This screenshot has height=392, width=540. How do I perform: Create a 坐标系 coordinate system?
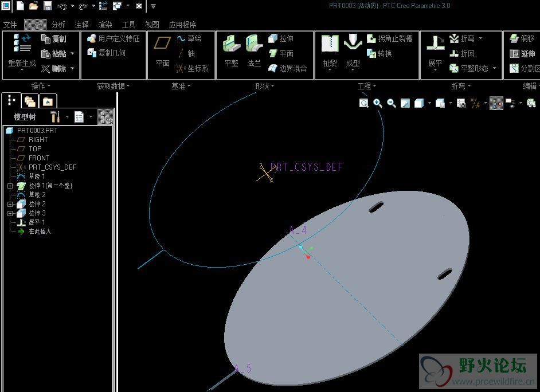(193, 68)
